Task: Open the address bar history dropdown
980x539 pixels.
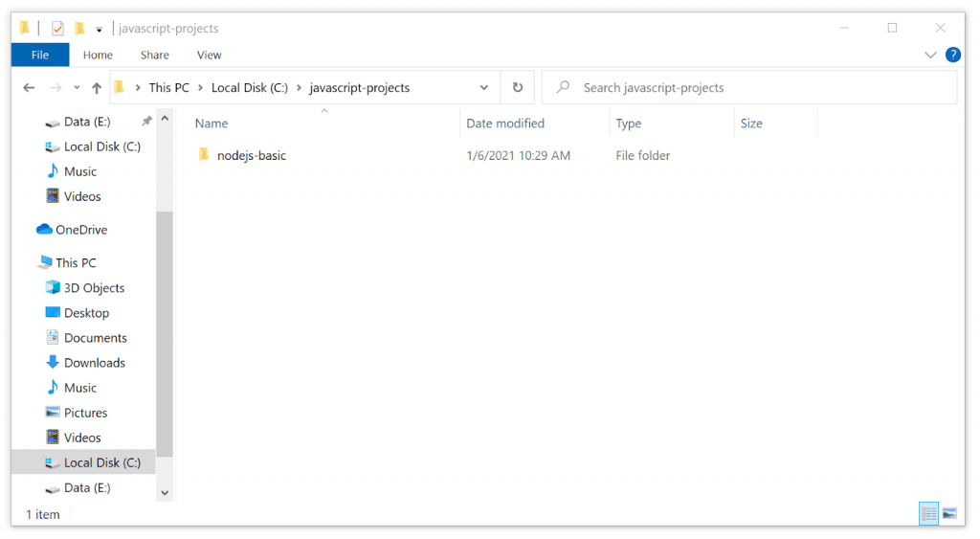Action: 484,87
